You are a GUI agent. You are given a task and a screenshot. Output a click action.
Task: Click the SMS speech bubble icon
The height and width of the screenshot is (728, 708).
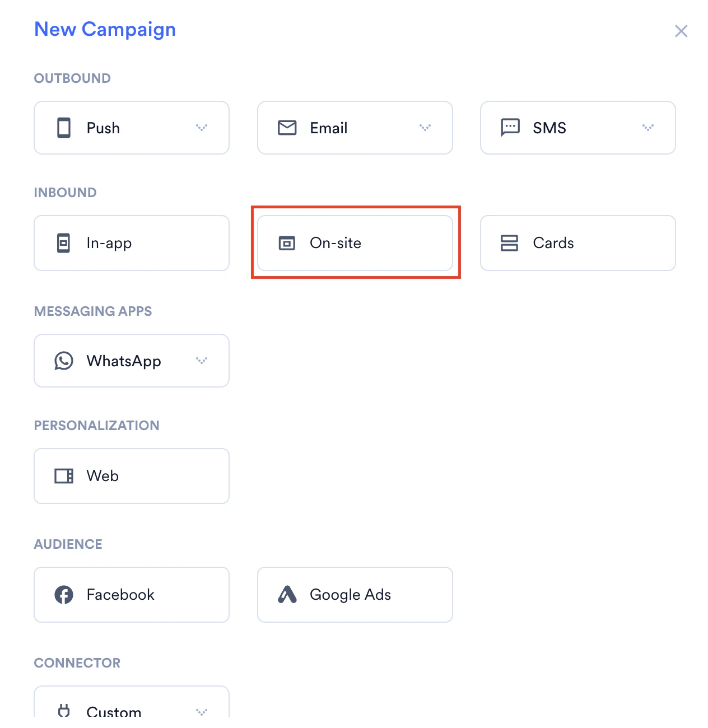pos(510,128)
